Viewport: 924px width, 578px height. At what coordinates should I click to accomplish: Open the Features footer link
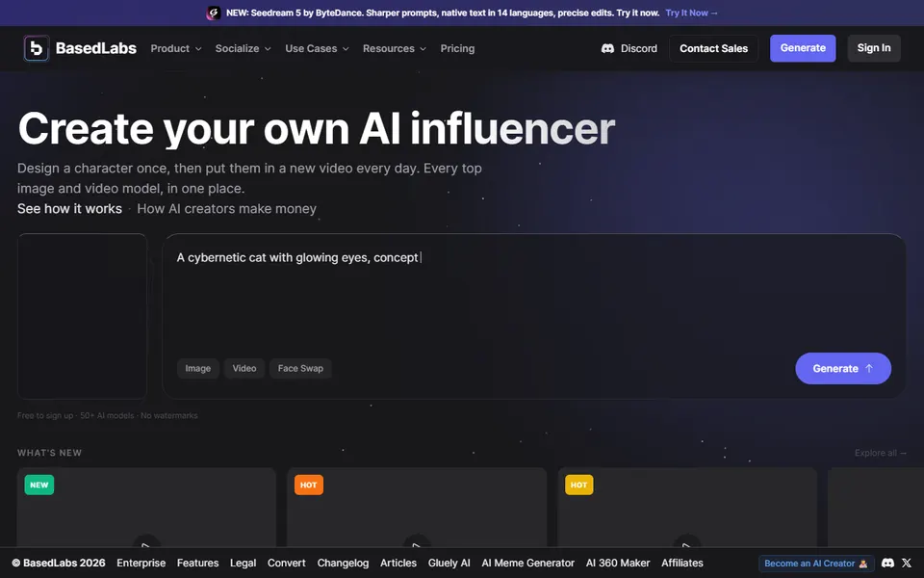point(198,563)
